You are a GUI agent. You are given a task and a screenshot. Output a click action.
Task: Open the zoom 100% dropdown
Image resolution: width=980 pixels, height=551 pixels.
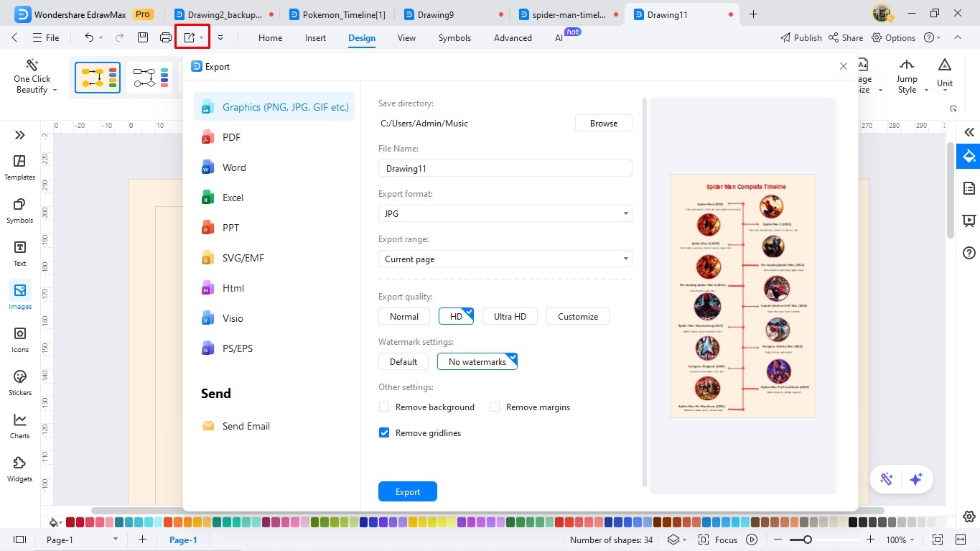coord(901,540)
